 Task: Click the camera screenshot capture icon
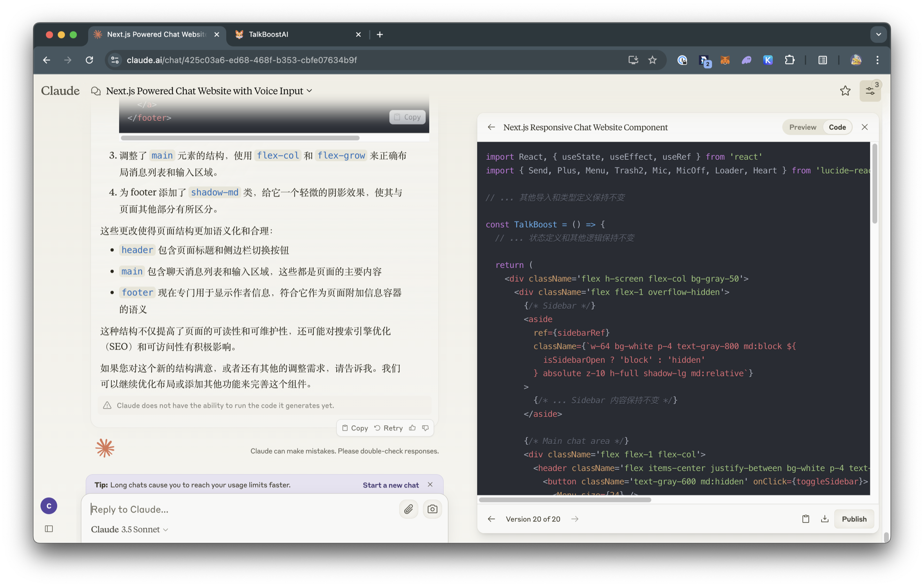coord(432,509)
